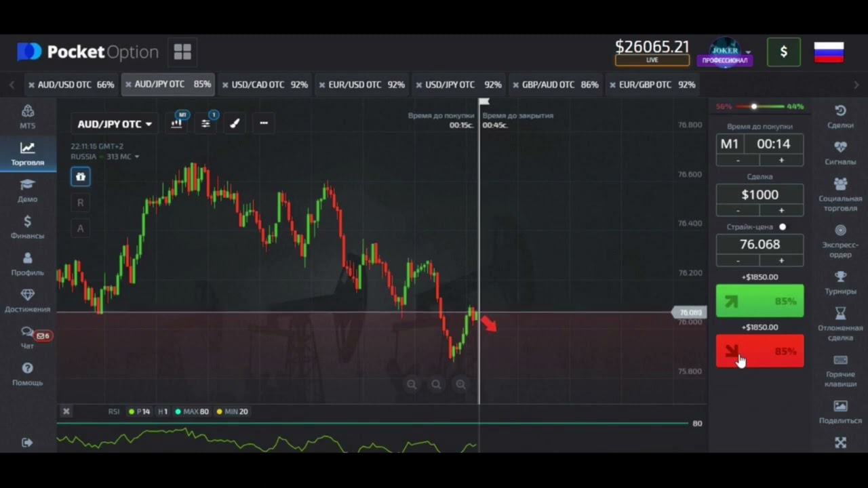Screen dimensions: 868x488
Task: Expand the AUD/JPY OTC asset dropdown
Action: tap(115, 124)
